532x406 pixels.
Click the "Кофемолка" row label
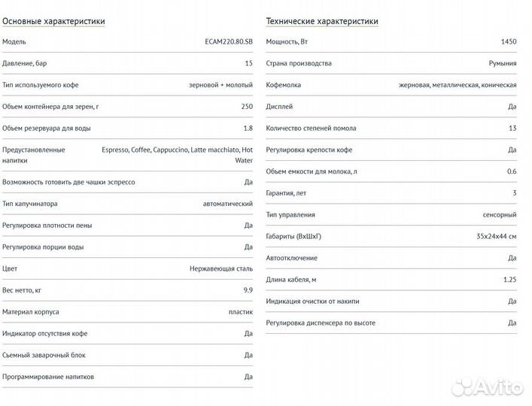click(284, 85)
